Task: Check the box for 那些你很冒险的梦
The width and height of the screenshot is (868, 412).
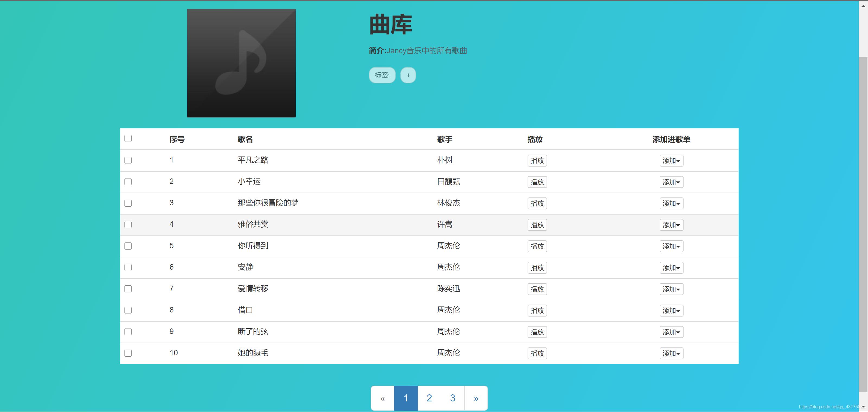Action: click(x=128, y=203)
